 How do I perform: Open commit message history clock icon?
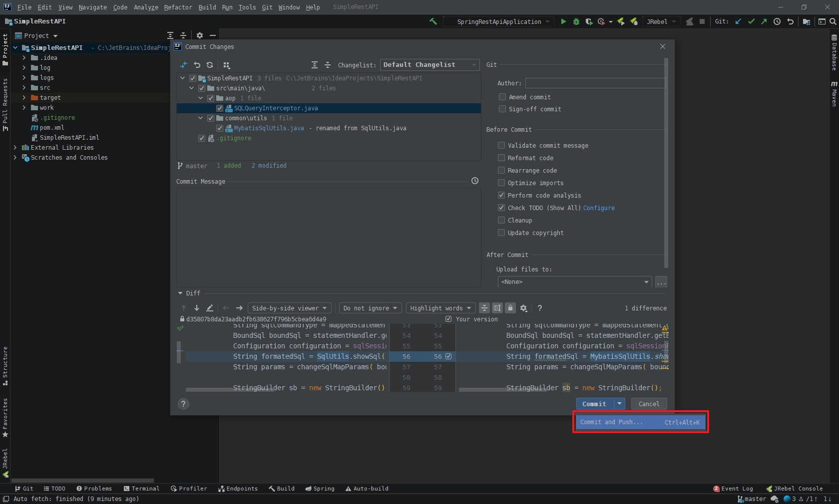click(475, 181)
